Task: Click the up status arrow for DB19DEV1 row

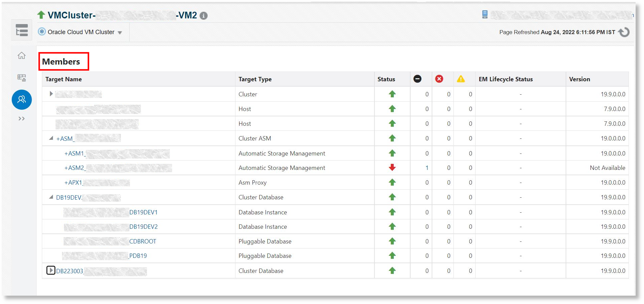Action: (392, 212)
